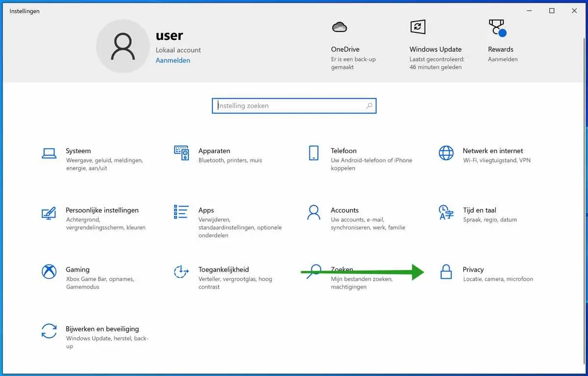The image size is (588, 376).
Task: Minimize the Instellingen window
Action: (x=529, y=11)
